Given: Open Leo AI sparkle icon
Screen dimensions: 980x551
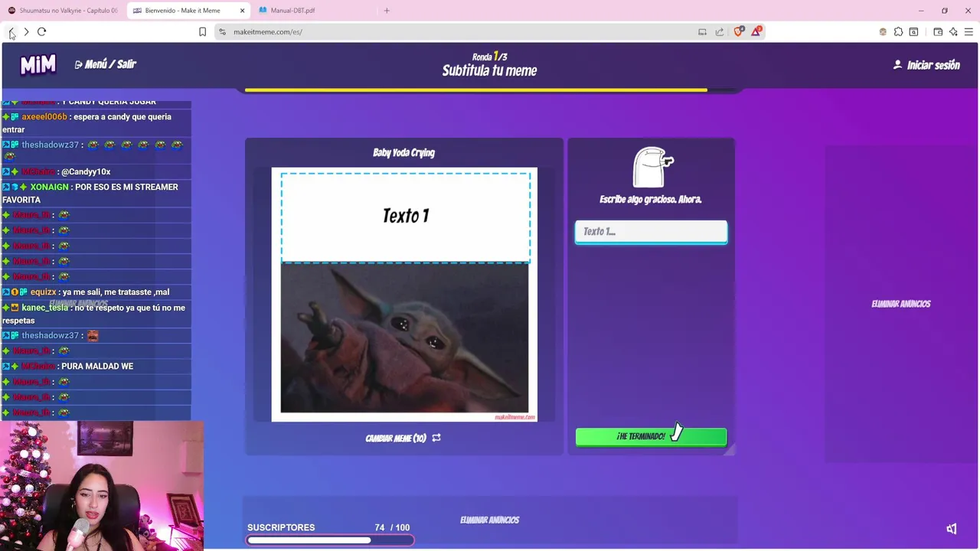Looking at the screenshot, I should point(953,31).
